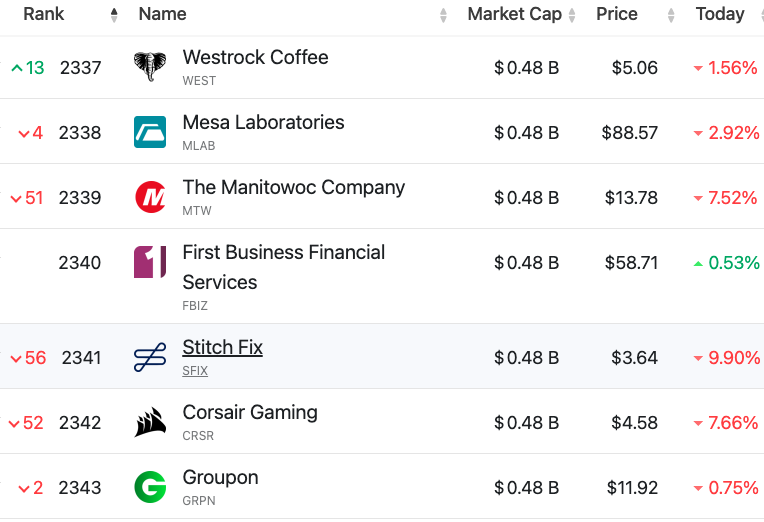Click Stitch Fix's 9.90% daily change
Screen dimensions: 764x522
pyautogui.click(x=732, y=358)
